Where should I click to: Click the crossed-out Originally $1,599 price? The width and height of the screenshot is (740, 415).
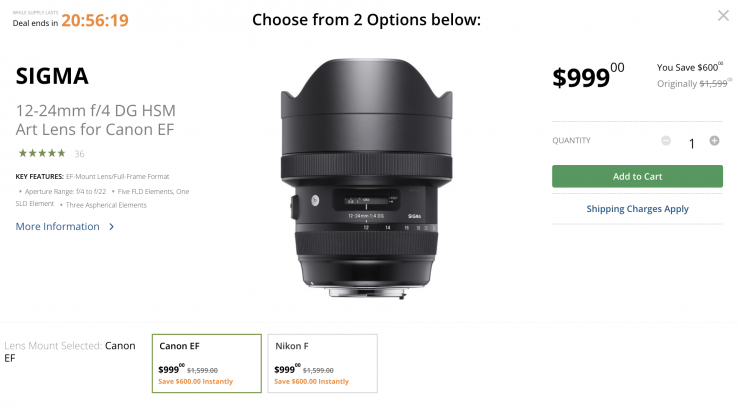click(690, 85)
